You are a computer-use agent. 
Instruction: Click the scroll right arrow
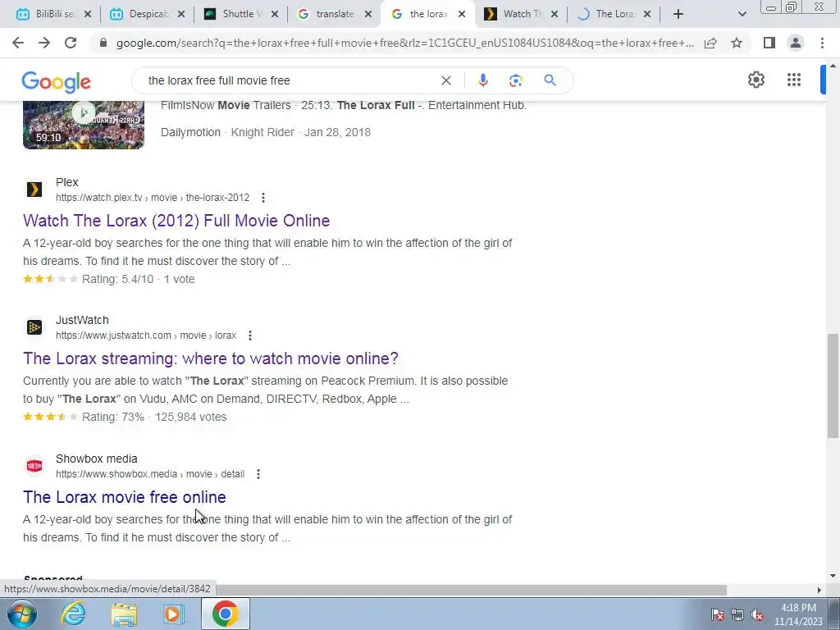coord(819,590)
